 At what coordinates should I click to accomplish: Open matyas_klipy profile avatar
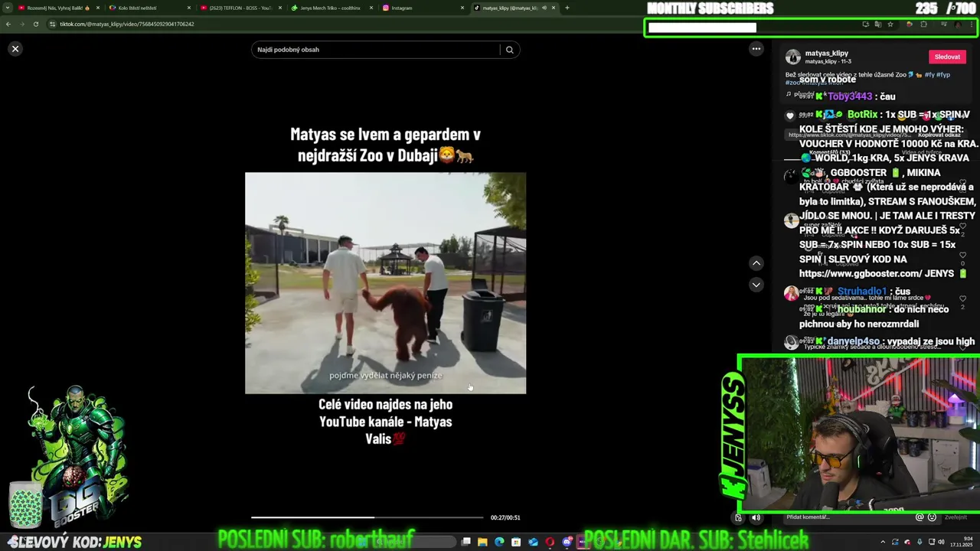(793, 57)
